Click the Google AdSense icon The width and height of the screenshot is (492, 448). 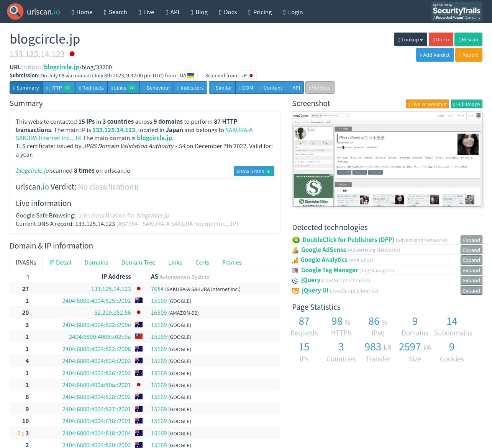[x=295, y=250]
